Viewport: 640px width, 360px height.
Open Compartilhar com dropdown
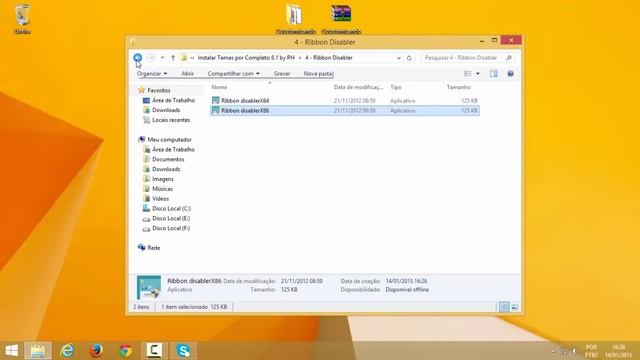(233, 73)
